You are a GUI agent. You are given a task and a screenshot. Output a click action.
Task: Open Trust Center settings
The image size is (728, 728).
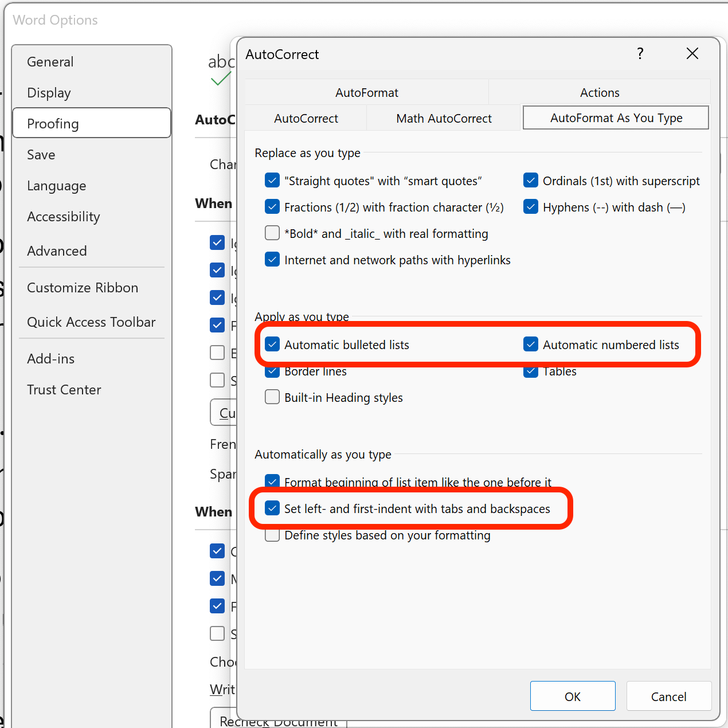click(x=64, y=389)
